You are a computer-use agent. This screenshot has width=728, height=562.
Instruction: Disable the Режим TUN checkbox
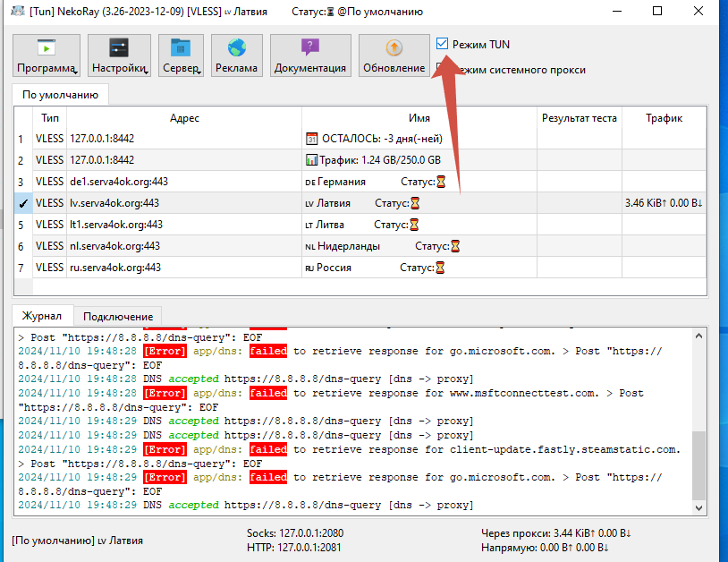pyautogui.click(x=443, y=44)
